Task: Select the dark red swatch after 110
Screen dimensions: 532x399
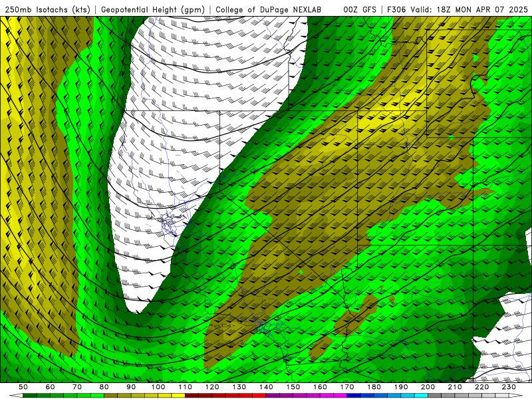Action: 192,396
